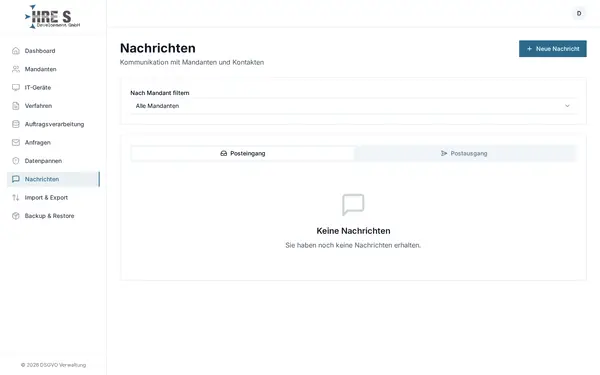The image size is (600, 375).
Task: Click the Keine Nachrichten heading
Action: [353, 231]
